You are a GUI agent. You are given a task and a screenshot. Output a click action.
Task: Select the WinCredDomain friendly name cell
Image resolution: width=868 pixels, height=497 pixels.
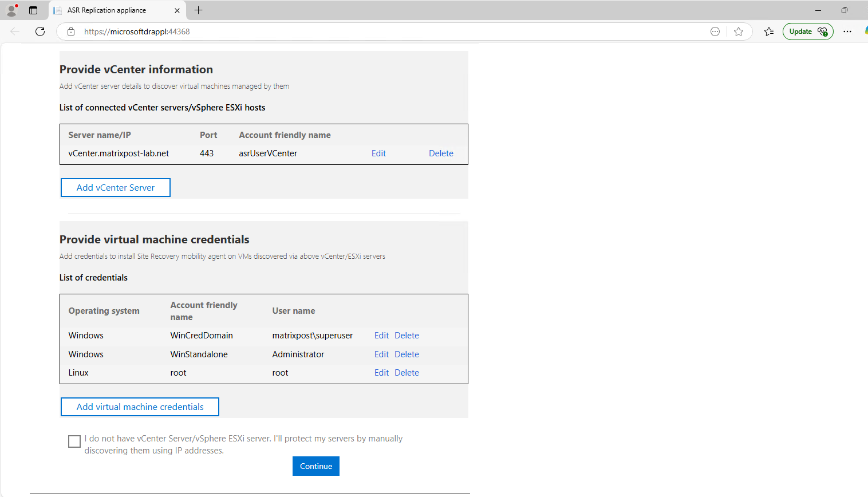point(202,336)
